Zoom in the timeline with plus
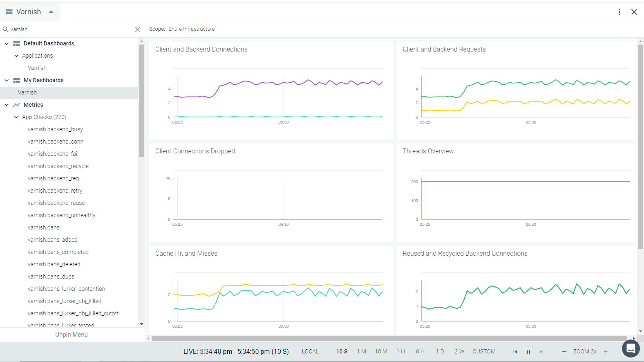The height and width of the screenshot is (362, 644). pos(606,352)
